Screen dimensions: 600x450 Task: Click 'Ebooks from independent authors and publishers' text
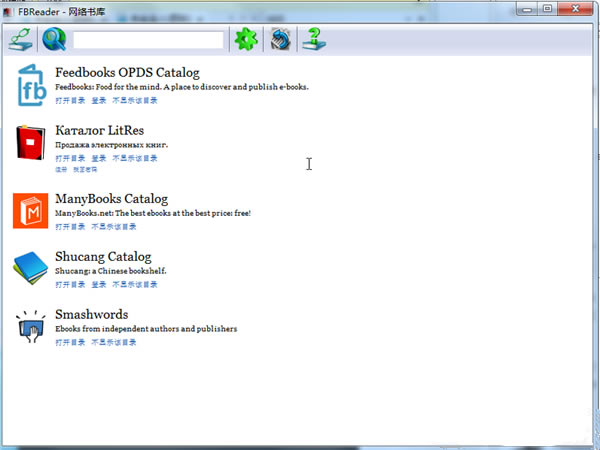[x=146, y=329]
